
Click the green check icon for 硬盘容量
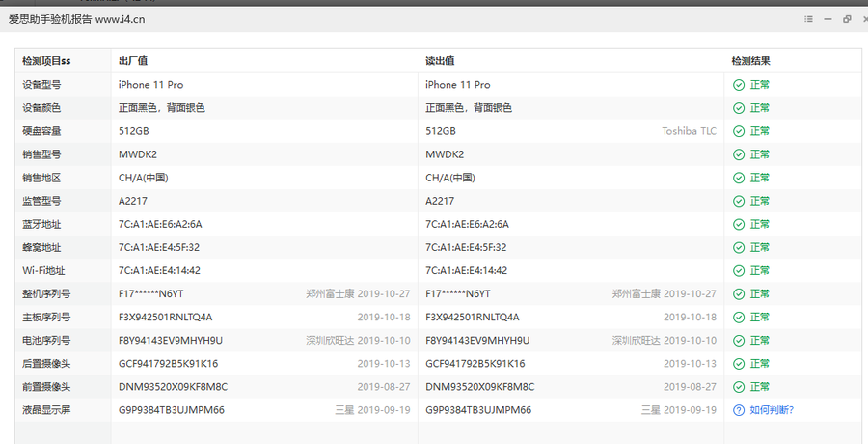(739, 131)
